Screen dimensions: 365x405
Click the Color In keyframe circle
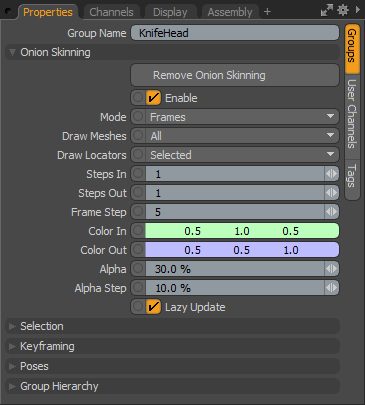click(138, 231)
